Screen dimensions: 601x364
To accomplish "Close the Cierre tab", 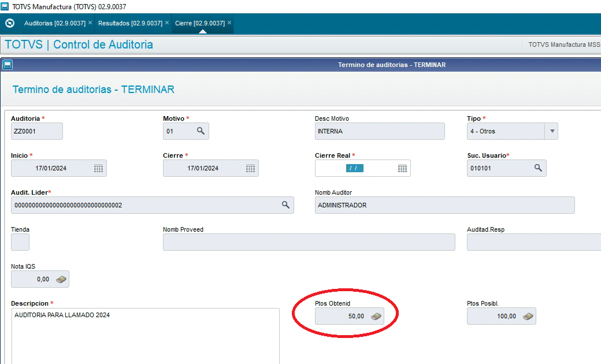I will point(229,23).
